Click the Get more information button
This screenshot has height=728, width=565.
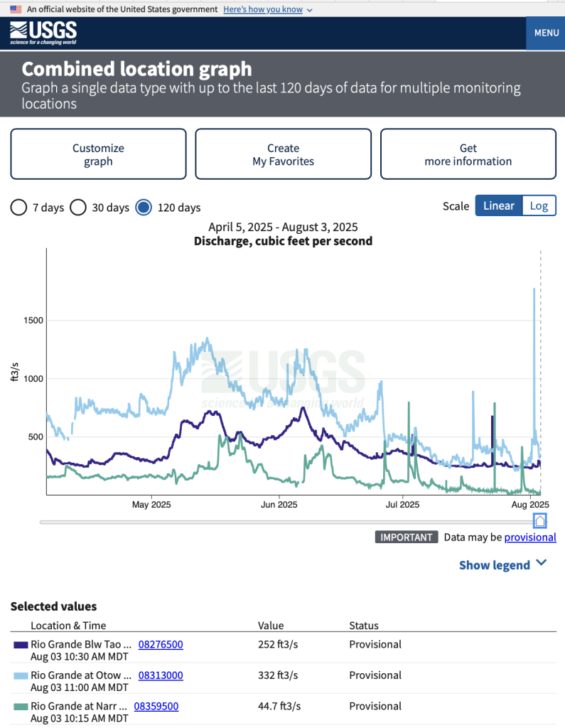pos(468,154)
